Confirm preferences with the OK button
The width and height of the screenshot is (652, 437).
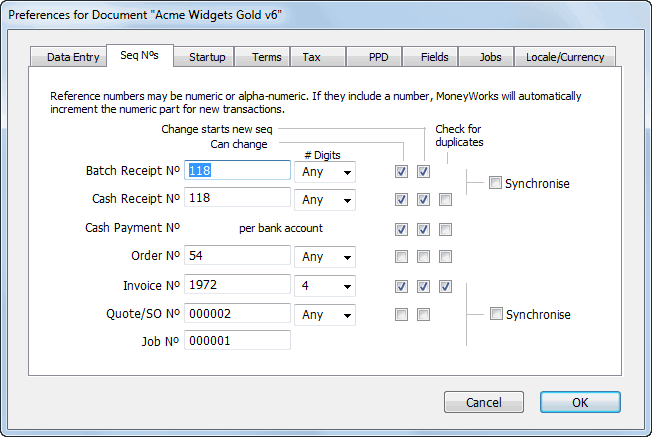point(580,402)
